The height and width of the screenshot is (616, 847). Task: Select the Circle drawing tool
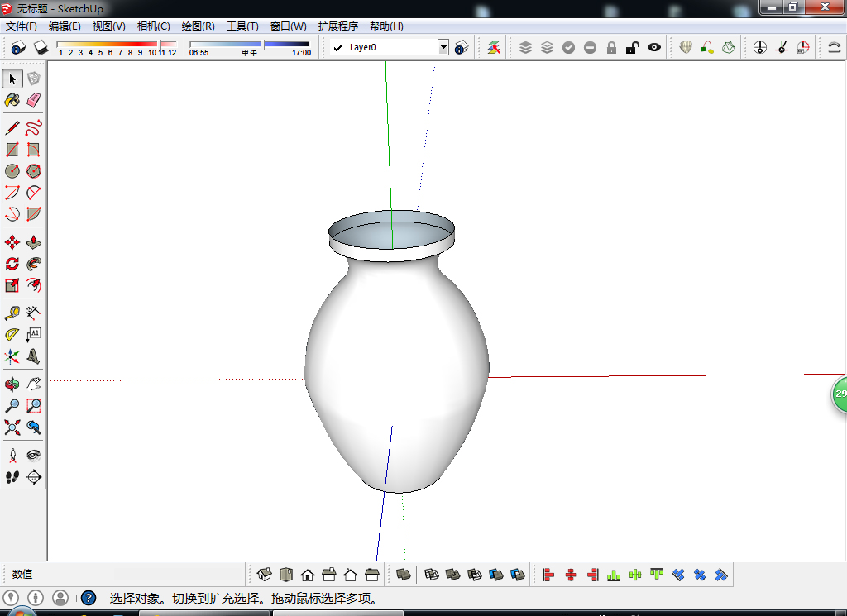tap(12, 171)
